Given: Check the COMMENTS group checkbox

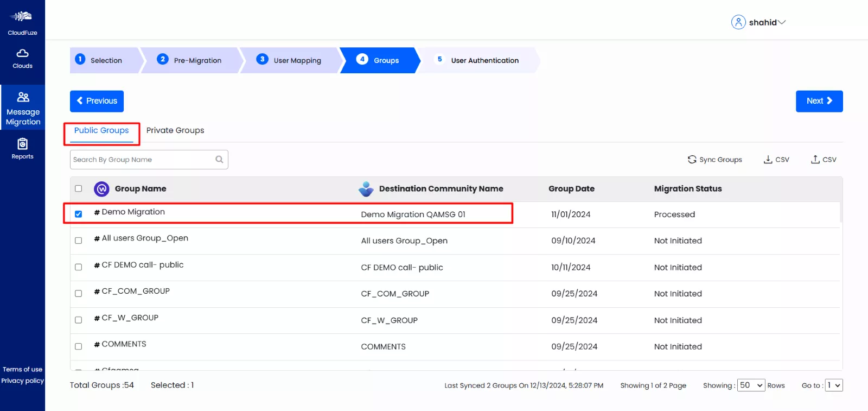Looking at the screenshot, I should (x=78, y=346).
